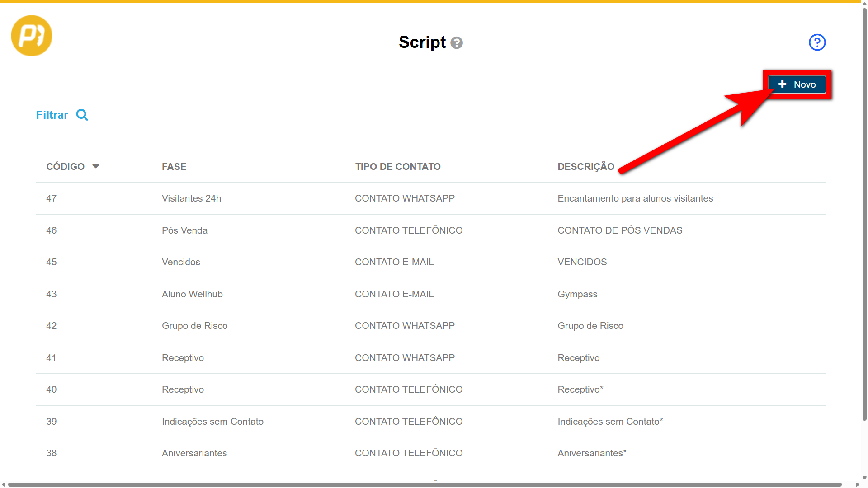This screenshot has height=488, width=868.
Task: Click gray question mark beside Script title
Action: pos(457,43)
